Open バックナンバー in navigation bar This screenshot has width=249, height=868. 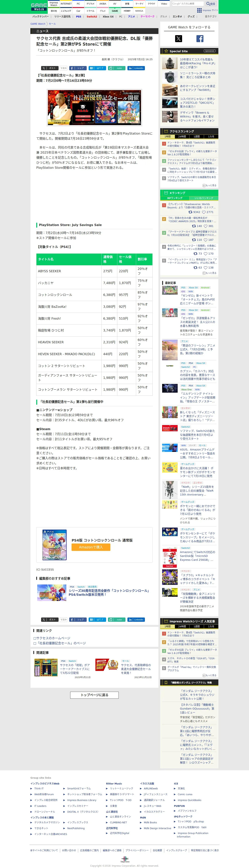(40, 17)
